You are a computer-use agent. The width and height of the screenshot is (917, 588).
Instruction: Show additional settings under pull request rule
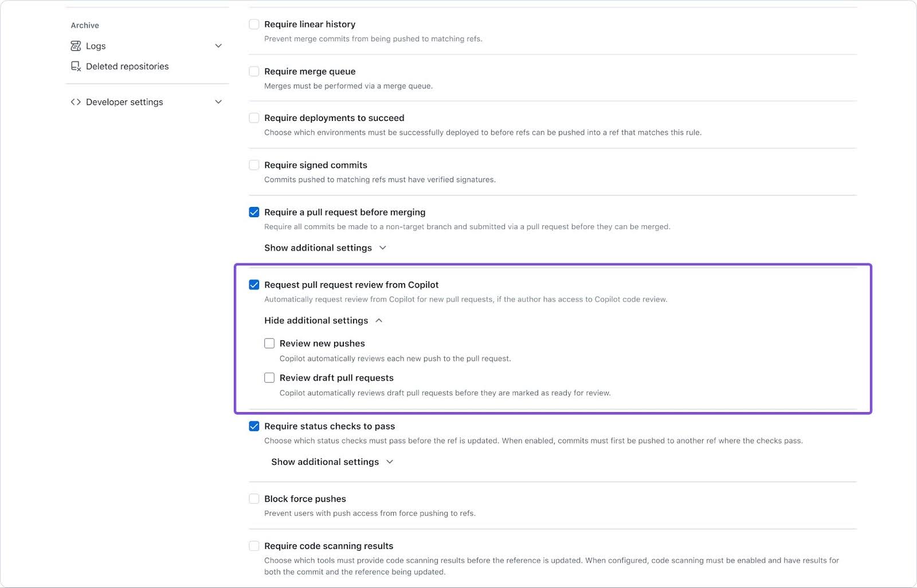325,248
